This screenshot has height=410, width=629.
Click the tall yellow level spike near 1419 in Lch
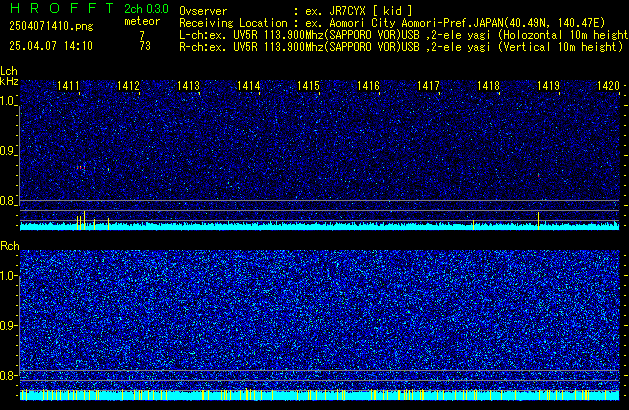(x=538, y=221)
